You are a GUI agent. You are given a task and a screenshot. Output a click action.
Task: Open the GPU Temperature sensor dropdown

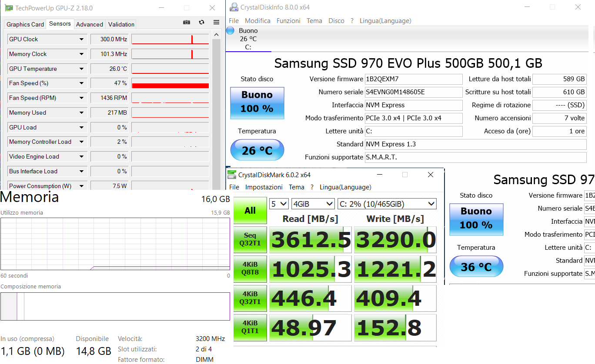point(81,69)
